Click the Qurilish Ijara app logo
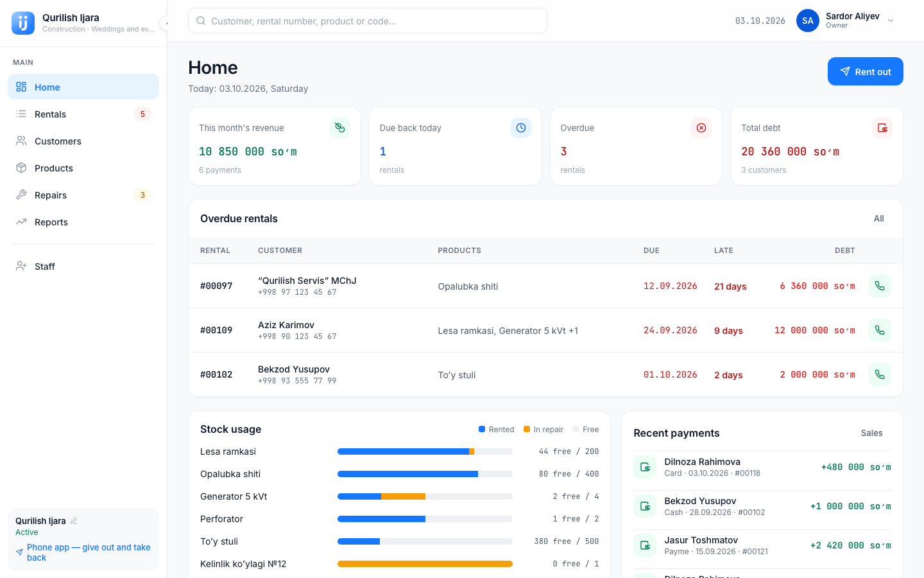924x578 pixels. pyautogui.click(x=23, y=23)
